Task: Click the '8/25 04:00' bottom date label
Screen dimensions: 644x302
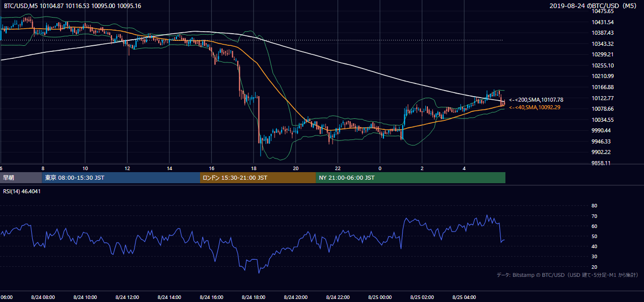Action: [464, 297]
